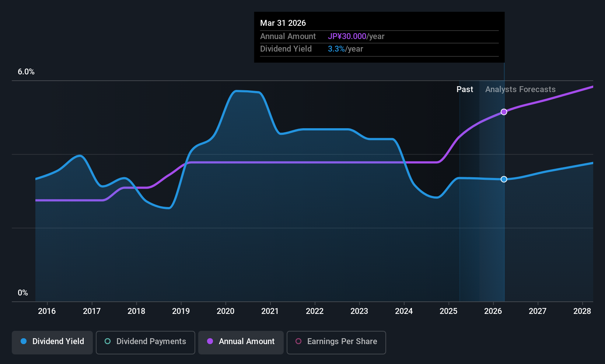605x364 pixels.
Task: Click the 2019 x-axis year label
Action: [x=181, y=311]
